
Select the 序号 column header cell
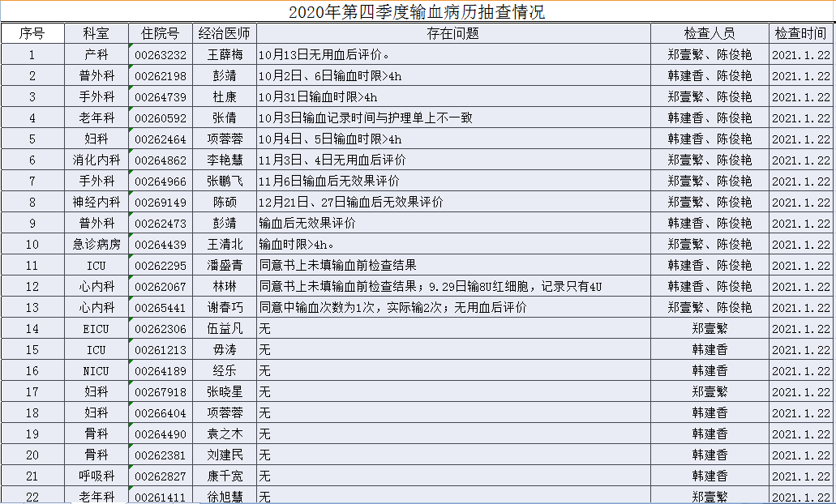point(32,33)
